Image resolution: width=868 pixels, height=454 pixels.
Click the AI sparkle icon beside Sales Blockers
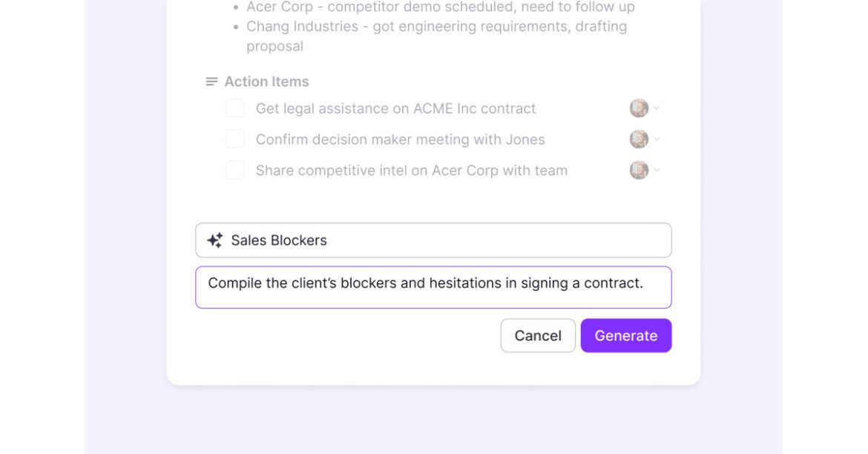tap(215, 240)
